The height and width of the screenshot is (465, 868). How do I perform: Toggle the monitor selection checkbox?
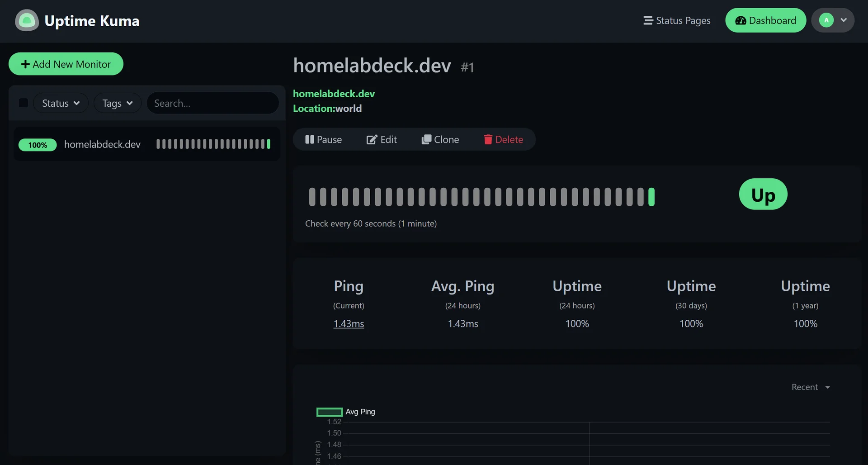pyautogui.click(x=24, y=103)
